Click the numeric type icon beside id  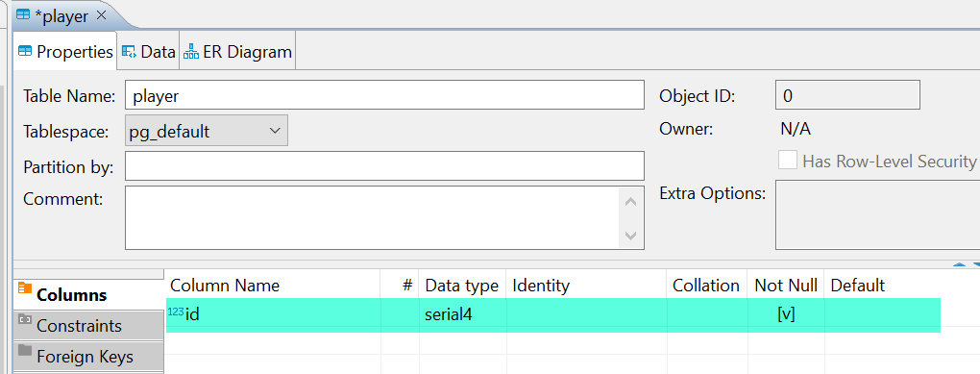coord(176,312)
